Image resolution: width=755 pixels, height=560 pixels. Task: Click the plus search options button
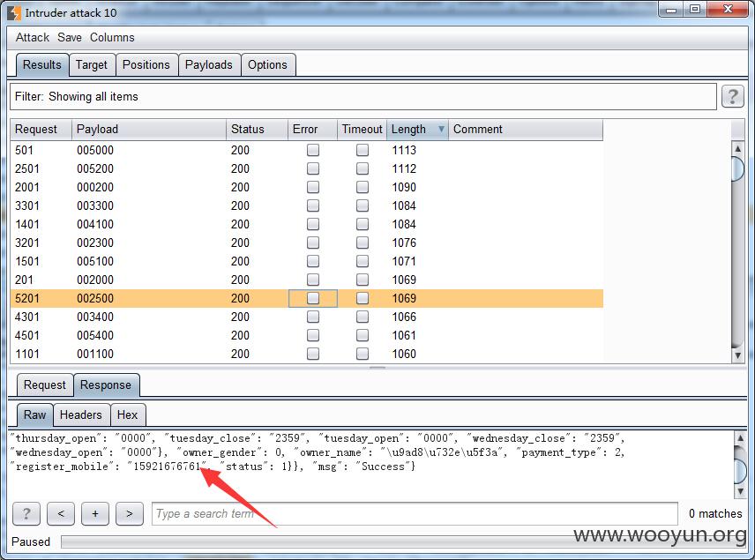pyautogui.click(x=95, y=513)
